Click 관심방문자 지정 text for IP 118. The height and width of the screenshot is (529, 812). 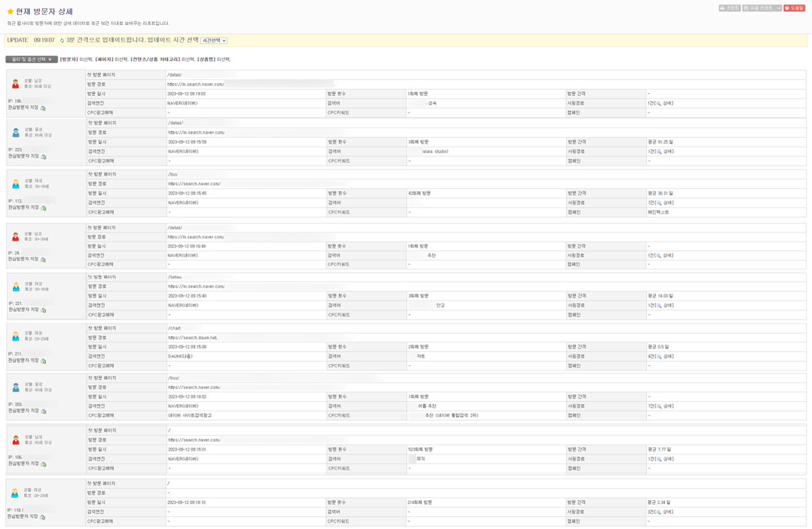[x=22, y=516]
